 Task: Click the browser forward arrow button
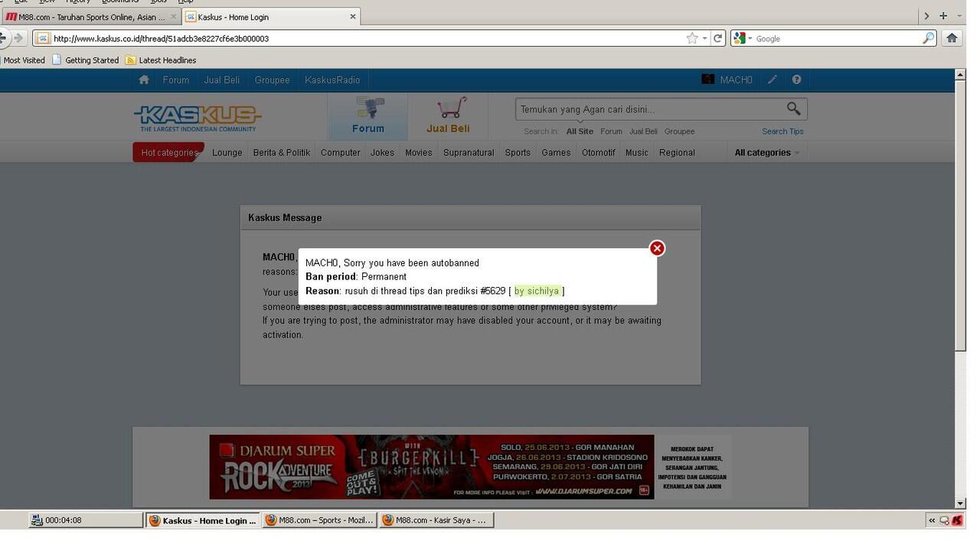point(18,38)
